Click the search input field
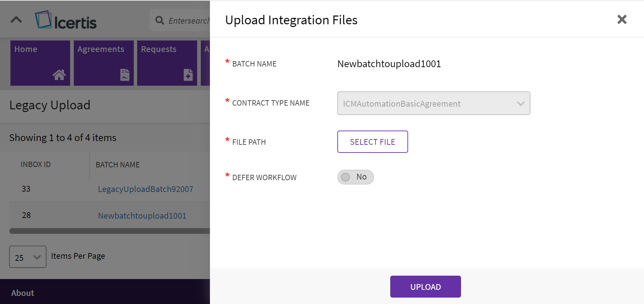The width and height of the screenshot is (644, 304). point(188,21)
